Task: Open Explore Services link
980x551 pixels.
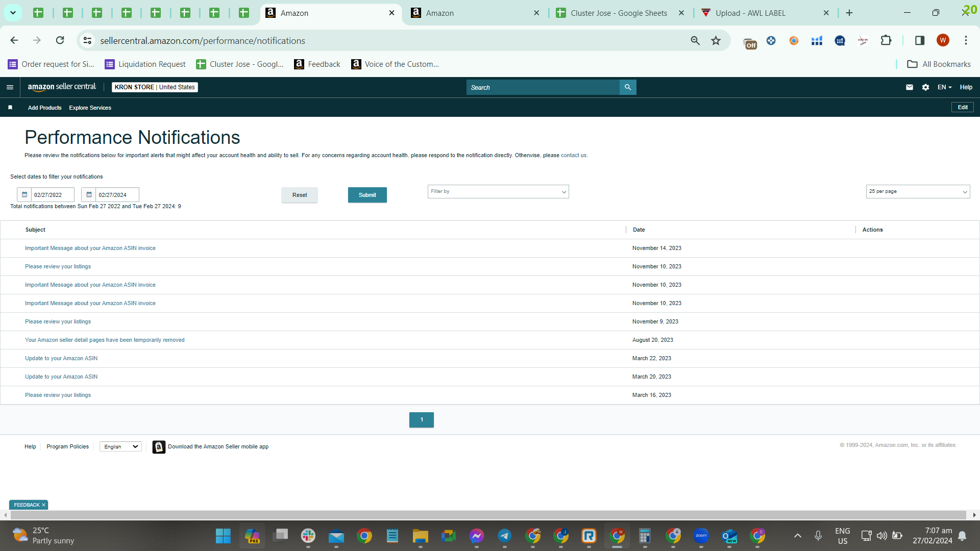Action: pyautogui.click(x=90, y=108)
